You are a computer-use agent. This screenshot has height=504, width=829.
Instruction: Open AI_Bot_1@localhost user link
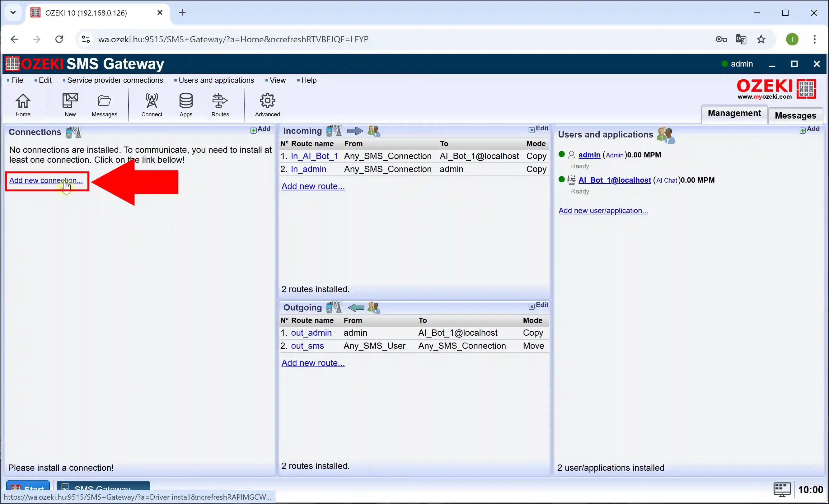(615, 180)
